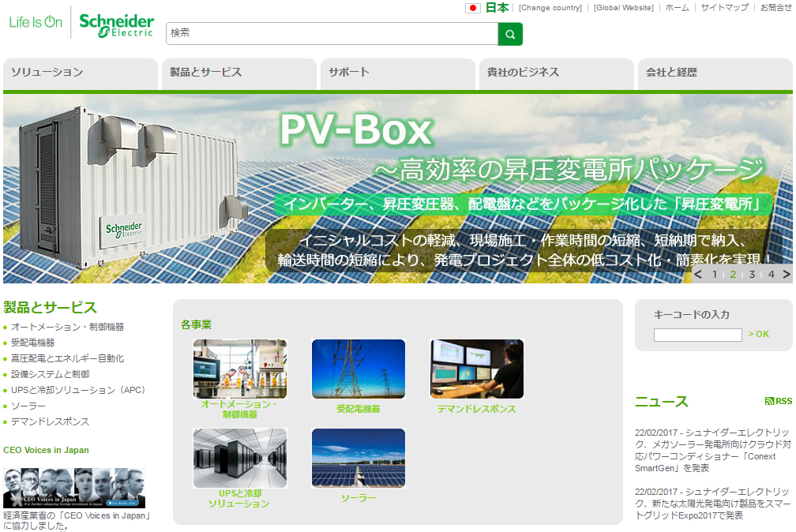Image resolution: width=796 pixels, height=532 pixels.
Task: Click the PV-Box banner image
Action: tap(398, 189)
